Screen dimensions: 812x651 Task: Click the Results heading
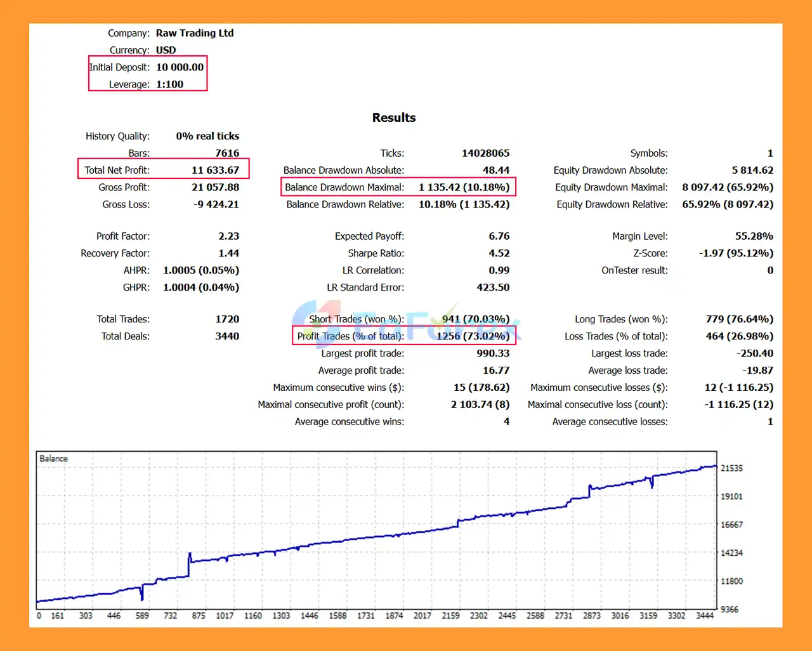[393, 117]
